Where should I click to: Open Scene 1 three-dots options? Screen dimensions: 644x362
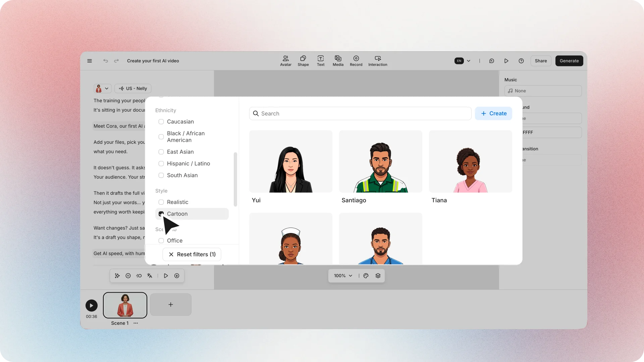(x=136, y=323)
